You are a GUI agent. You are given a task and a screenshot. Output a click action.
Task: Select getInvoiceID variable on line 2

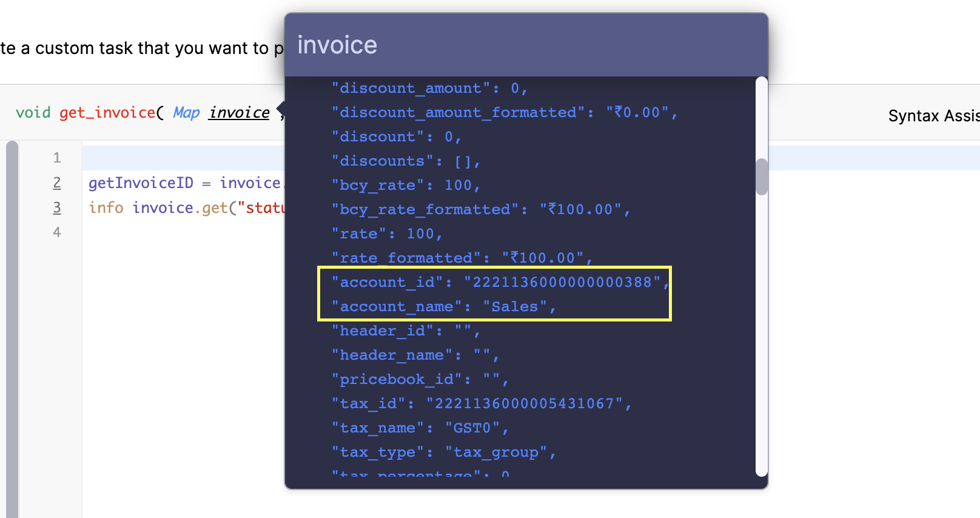coord(141,182)
